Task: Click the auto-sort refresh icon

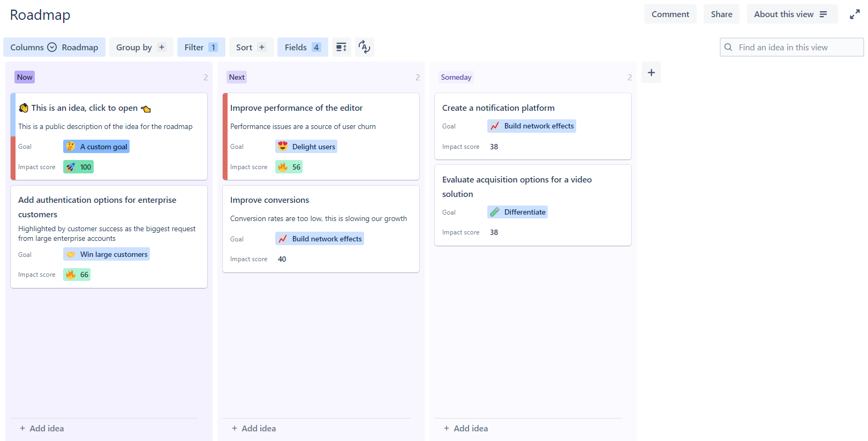Action: click(x=364, y=47)
